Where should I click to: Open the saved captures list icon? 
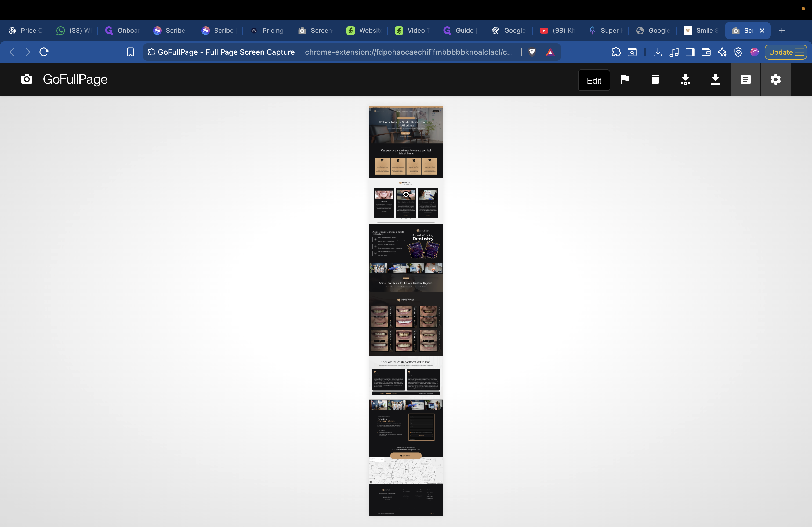(x=745, y=79)
